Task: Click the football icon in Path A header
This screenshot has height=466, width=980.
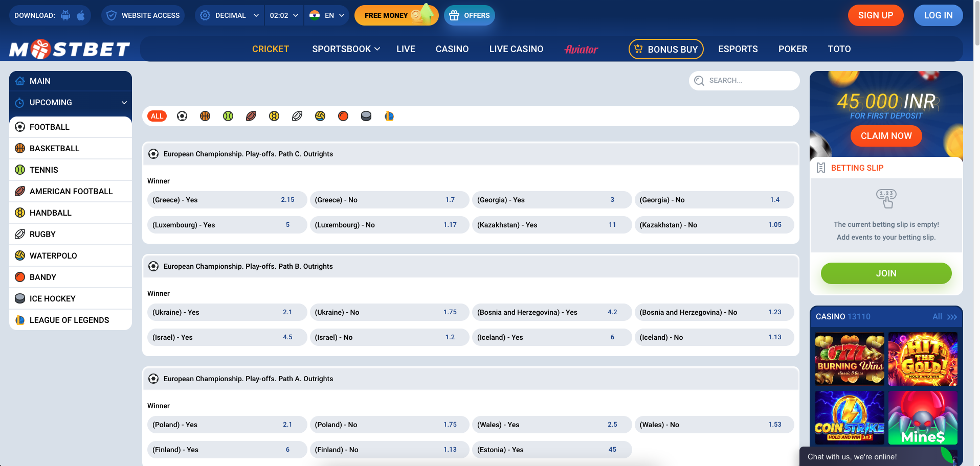Action: point(153,379)
